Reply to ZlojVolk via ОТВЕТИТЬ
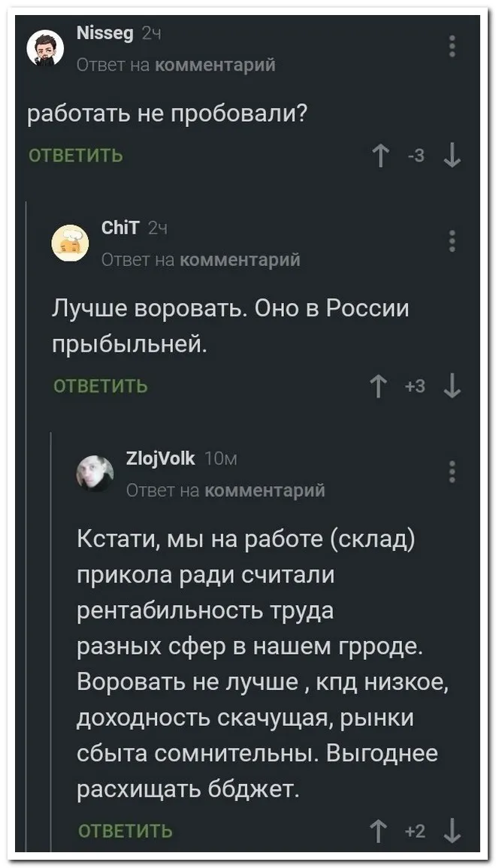This screenshot has height=868, width=496. [126, 831]
